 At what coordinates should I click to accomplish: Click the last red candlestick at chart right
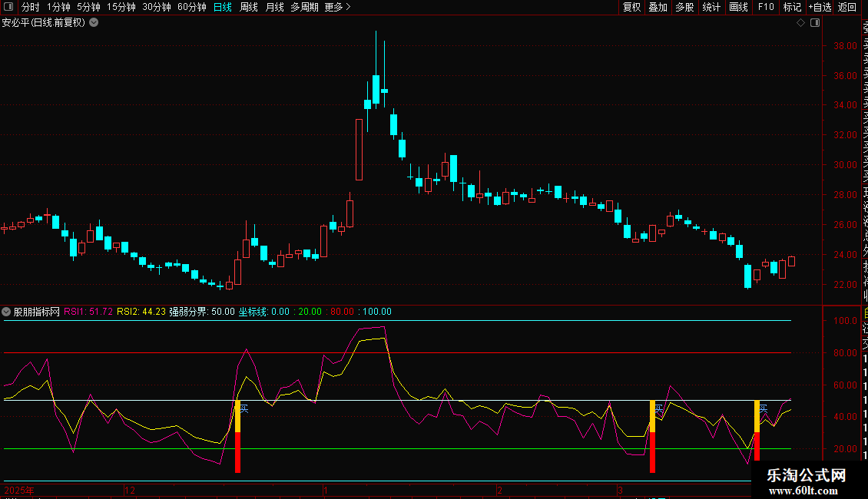791,261
